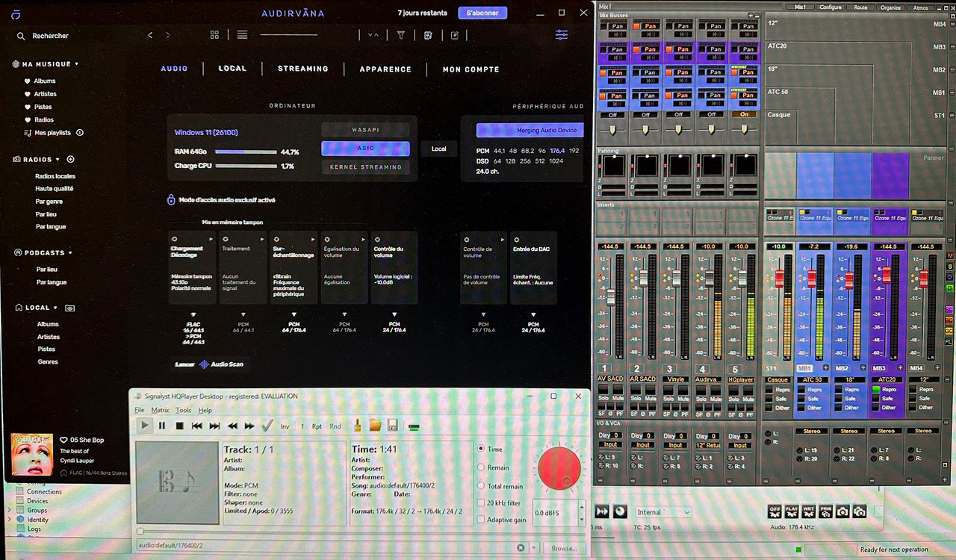Open the MON COMPTE tab
The width and height of the screenshot is (956, 560).
471,69
